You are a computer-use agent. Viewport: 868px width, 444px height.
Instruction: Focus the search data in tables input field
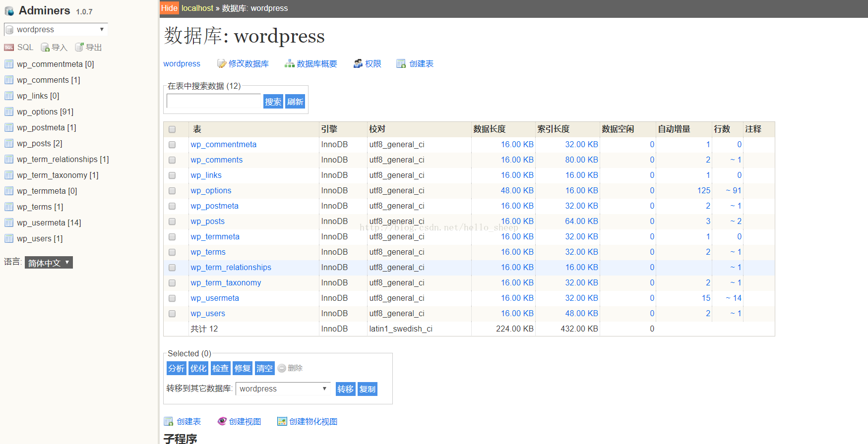point(214,101)
